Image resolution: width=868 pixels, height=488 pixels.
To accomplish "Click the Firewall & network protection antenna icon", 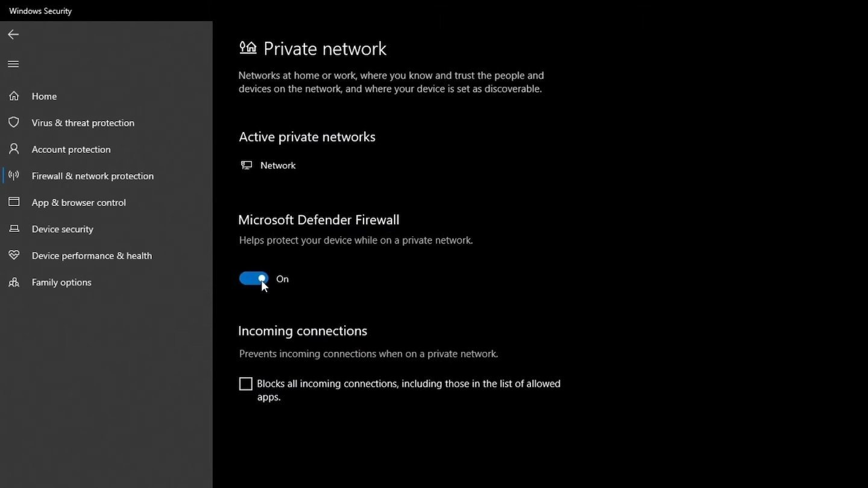I will click(14, 175).
